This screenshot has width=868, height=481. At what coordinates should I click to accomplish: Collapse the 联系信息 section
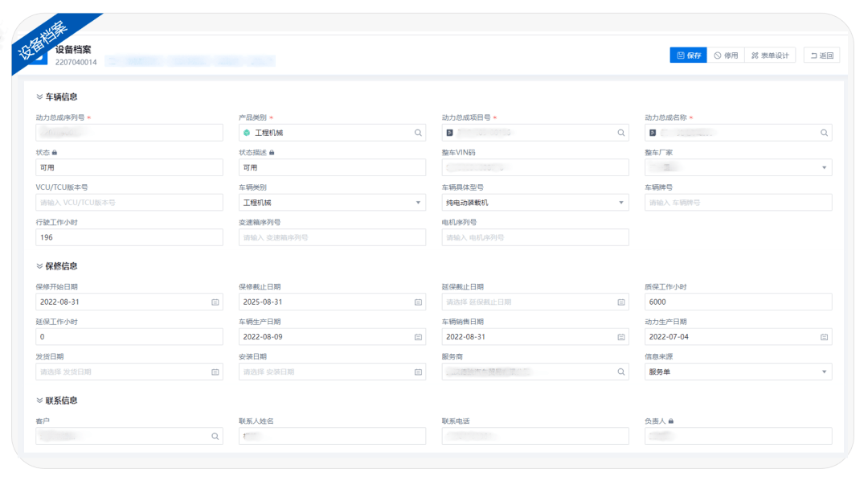click(39, 401)
